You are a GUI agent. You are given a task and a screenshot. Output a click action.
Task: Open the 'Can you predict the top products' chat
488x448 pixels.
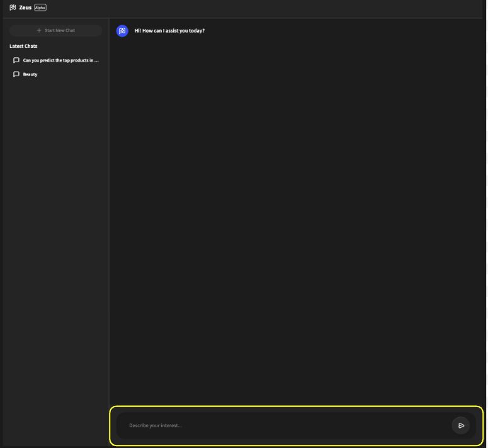[60, 60]
